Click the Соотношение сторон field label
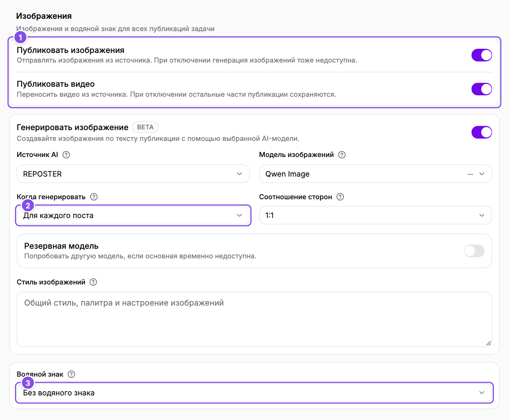The width and height of the screenshot is (510, 420). coord(295,197)
